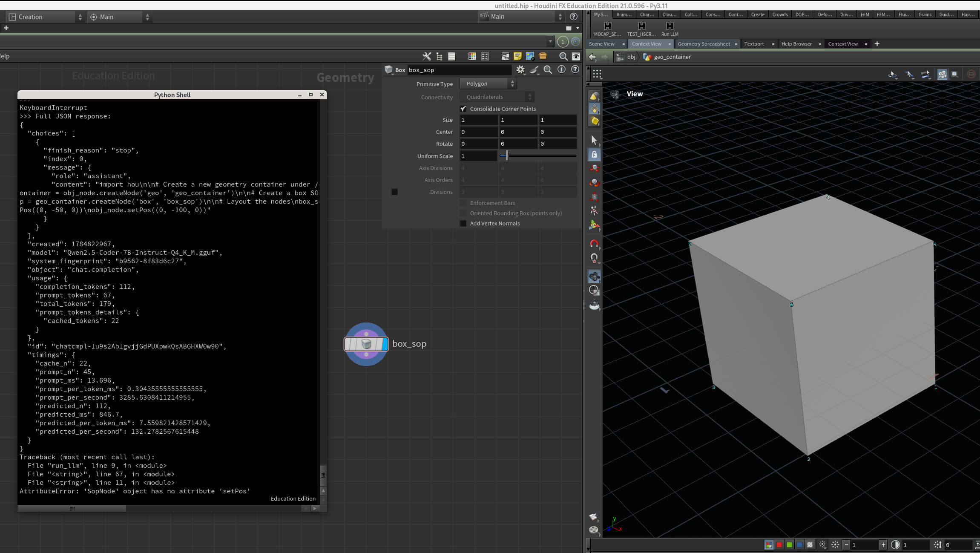Run the TEST_HSCR shelf tool

(x=641, y=29)
